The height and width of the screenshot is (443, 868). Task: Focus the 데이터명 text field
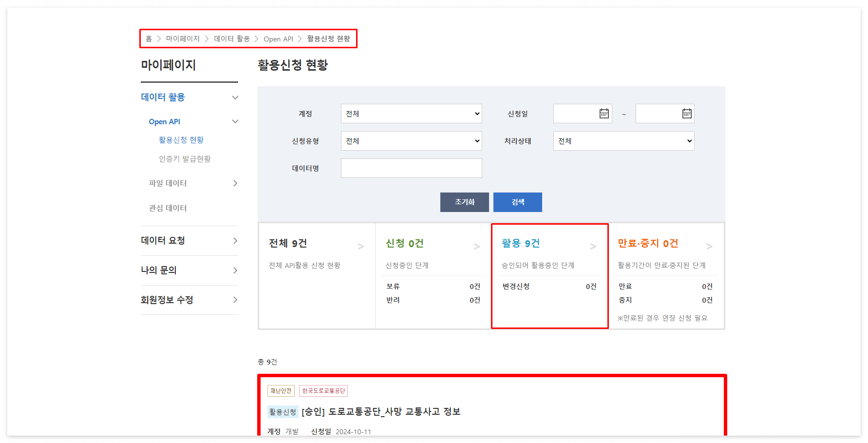(x=412, y=168)
